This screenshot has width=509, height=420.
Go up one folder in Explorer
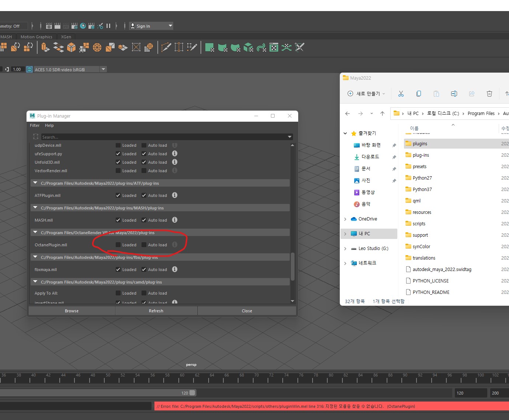point(383,114)
